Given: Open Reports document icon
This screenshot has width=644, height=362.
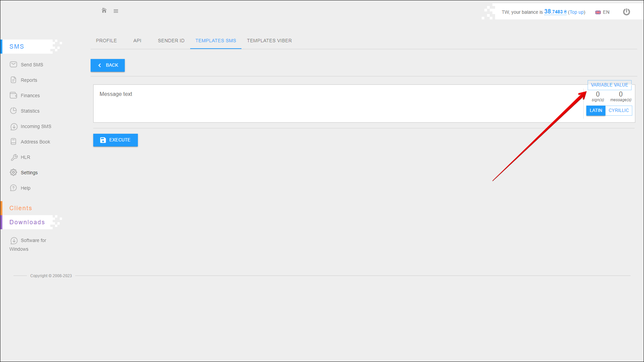Looking at the screenshot, I should tap(13, 80).
